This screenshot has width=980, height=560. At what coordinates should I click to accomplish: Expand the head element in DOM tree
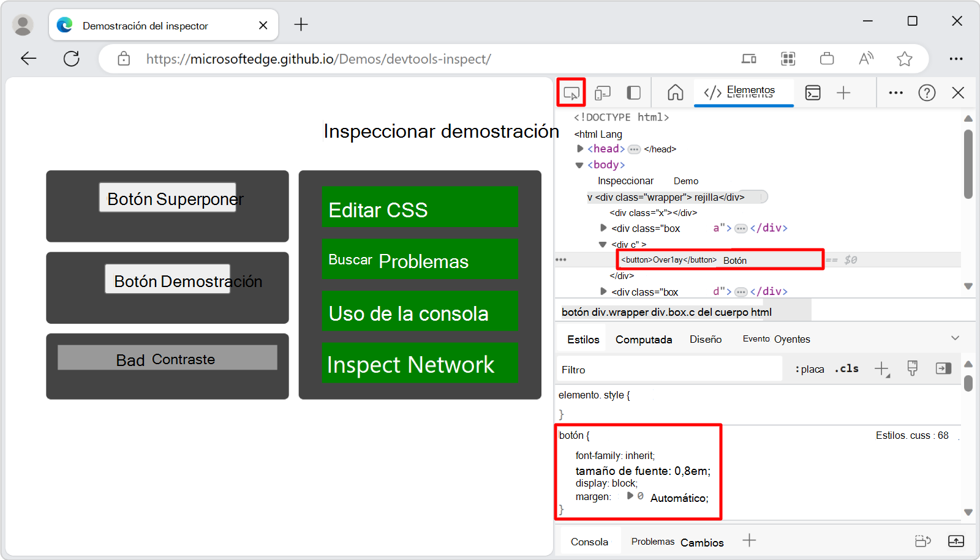click(x=579, y=148)
